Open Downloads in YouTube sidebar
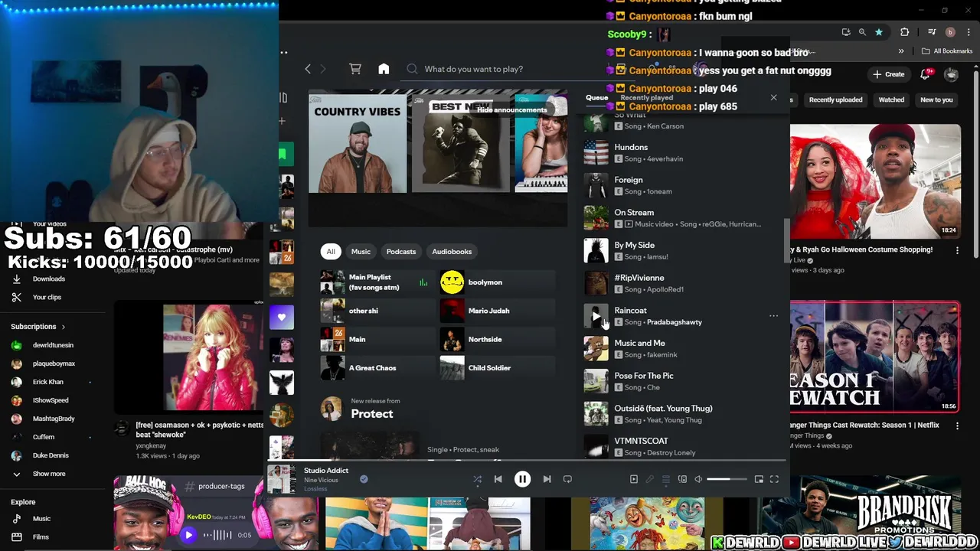The height and width of the screenshot is (551, 980). 49,279
